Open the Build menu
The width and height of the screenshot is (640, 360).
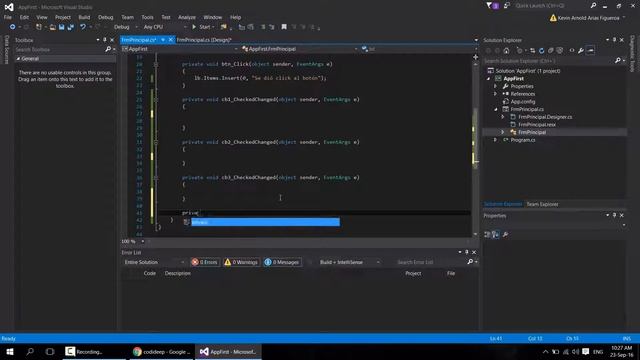[84, 17]
